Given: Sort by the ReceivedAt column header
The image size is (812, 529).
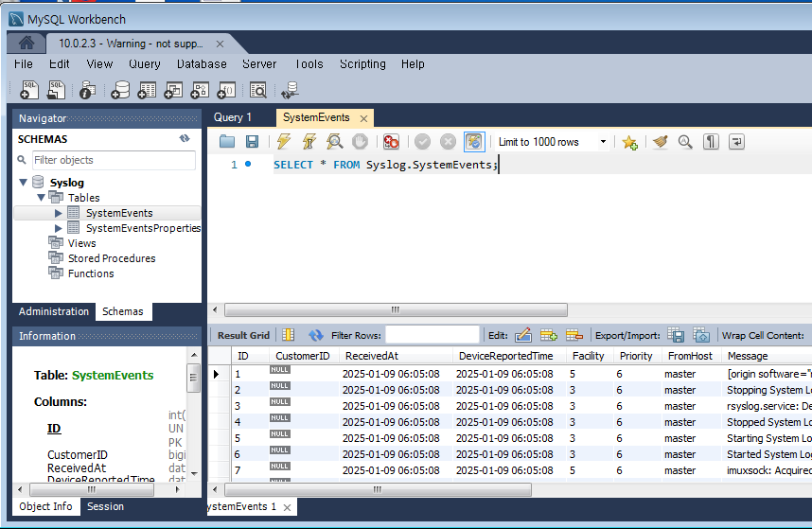Looking at the screenshot, I should click(396, 356).
